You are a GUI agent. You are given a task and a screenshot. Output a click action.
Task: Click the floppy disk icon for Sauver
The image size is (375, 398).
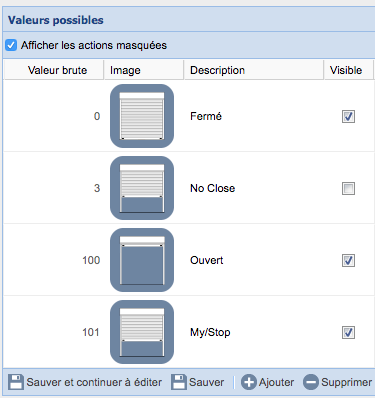tap(179, 382)
